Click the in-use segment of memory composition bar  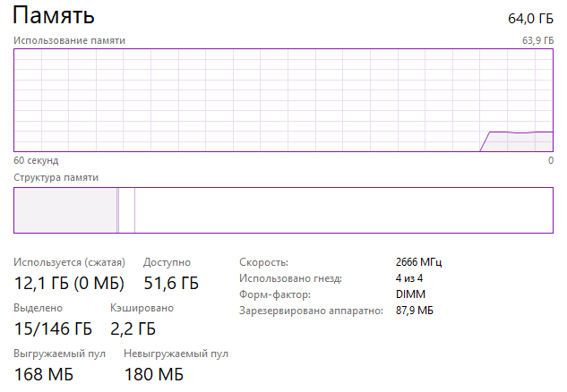pyautogui.click(x=64, y=211)
